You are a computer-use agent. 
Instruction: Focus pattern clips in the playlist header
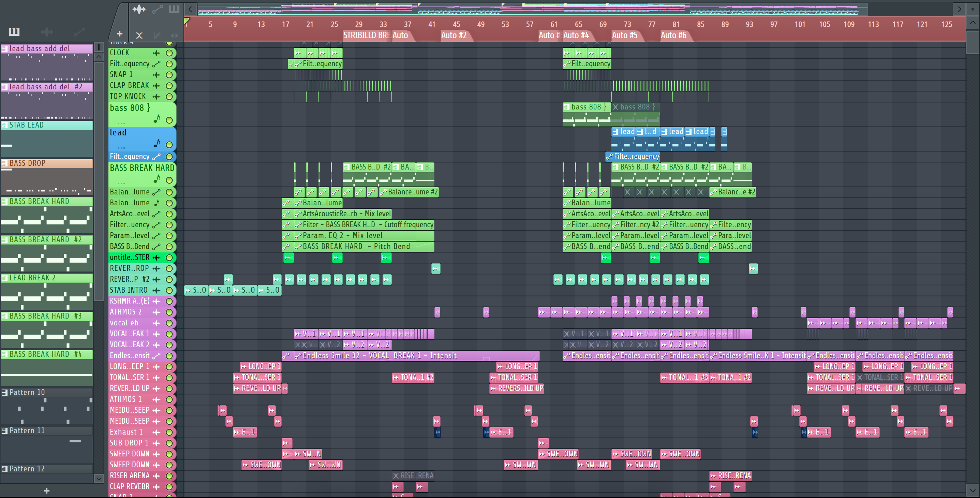174,9
